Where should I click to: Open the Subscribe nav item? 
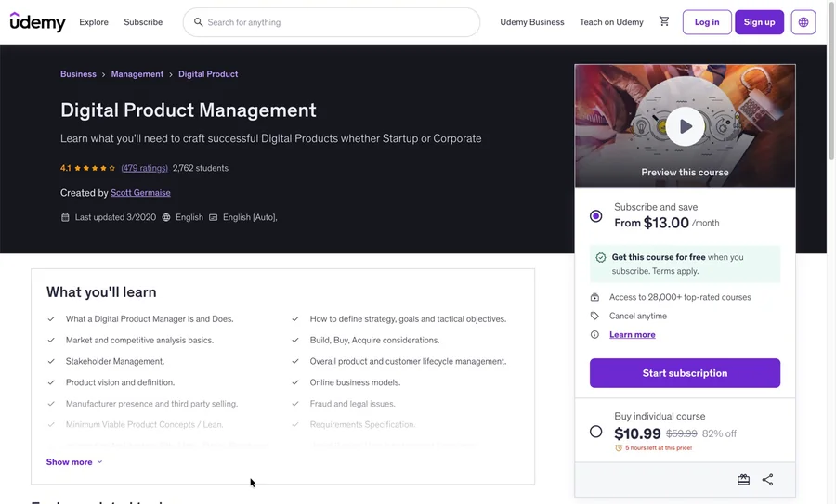143,22
